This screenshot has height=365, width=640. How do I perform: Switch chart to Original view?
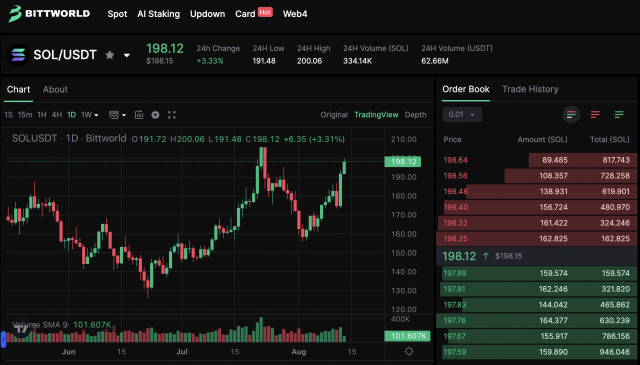[334, 115]
